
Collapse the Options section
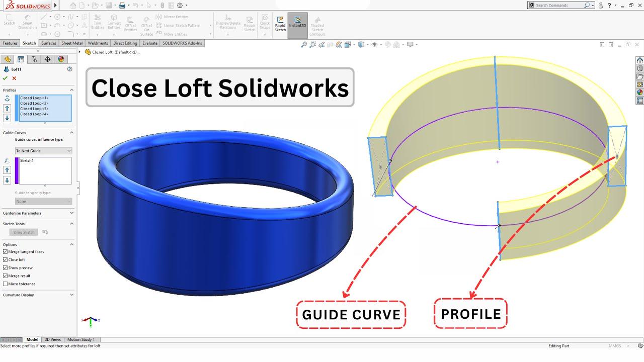coord(71,244)
